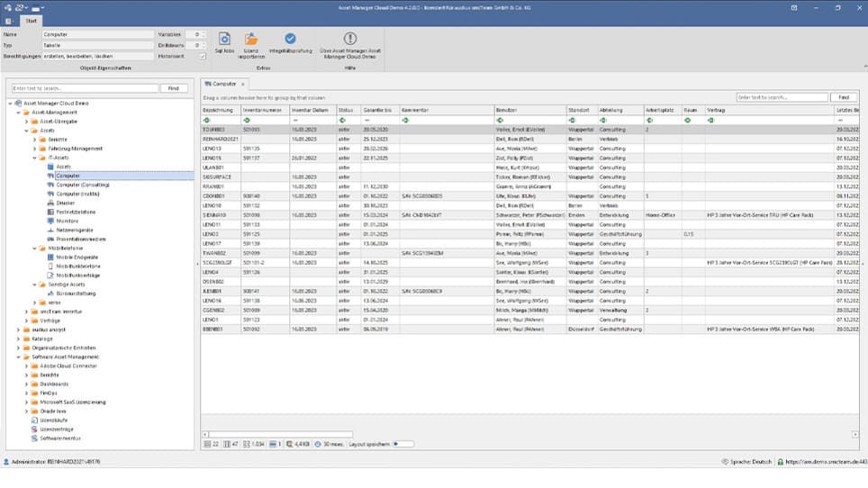Expand the Adobe Cloud Connector folder
This screenshot has height=488, width=868.
(x=26, y=366)
